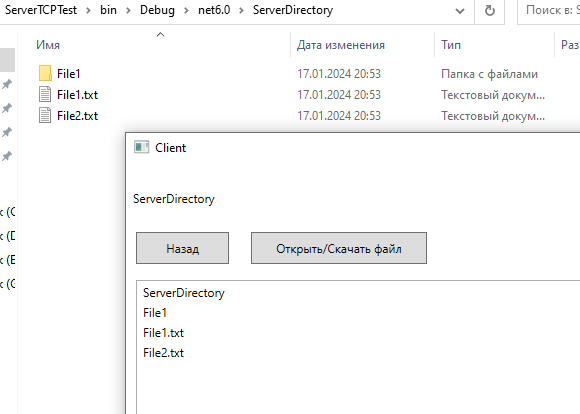Select ServerDirectory entry in Client list
Screen dimensions: 580x414
[184, 293]
